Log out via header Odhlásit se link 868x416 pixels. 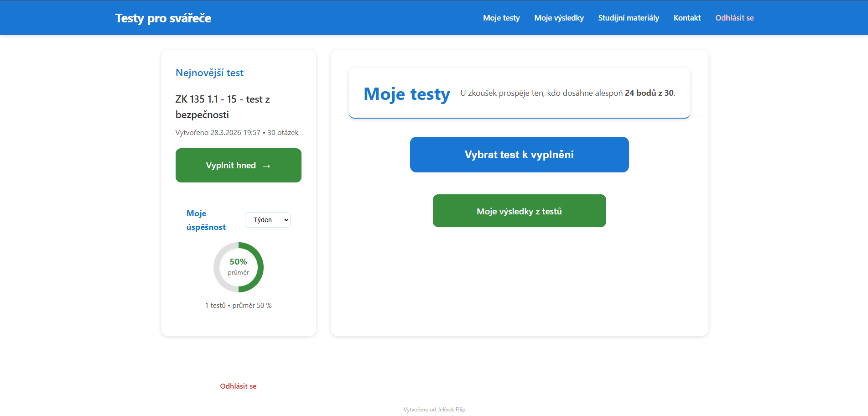pyautogui.click(x=734, y=18)
